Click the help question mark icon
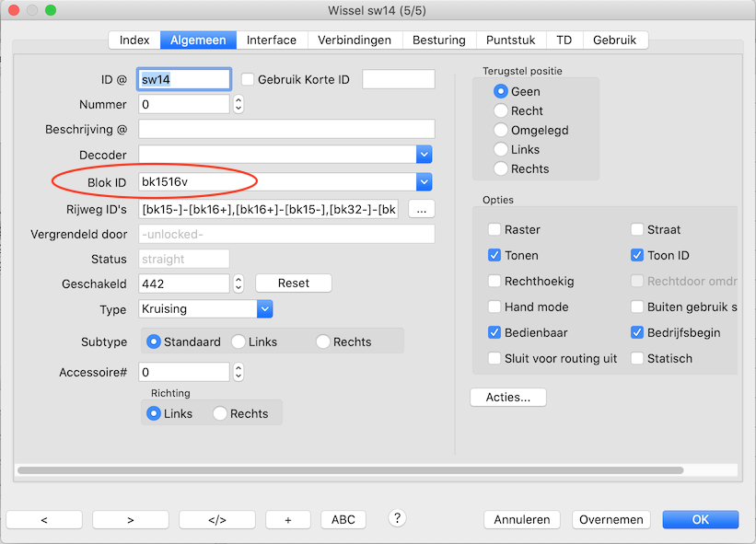Viewport: 756px width, 544px height. [x=398, y=518]
